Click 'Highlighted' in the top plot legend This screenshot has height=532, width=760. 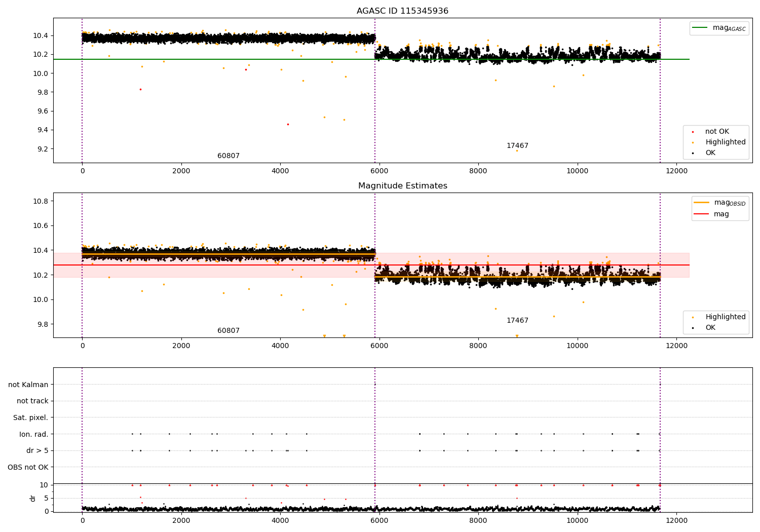[726, 142]
